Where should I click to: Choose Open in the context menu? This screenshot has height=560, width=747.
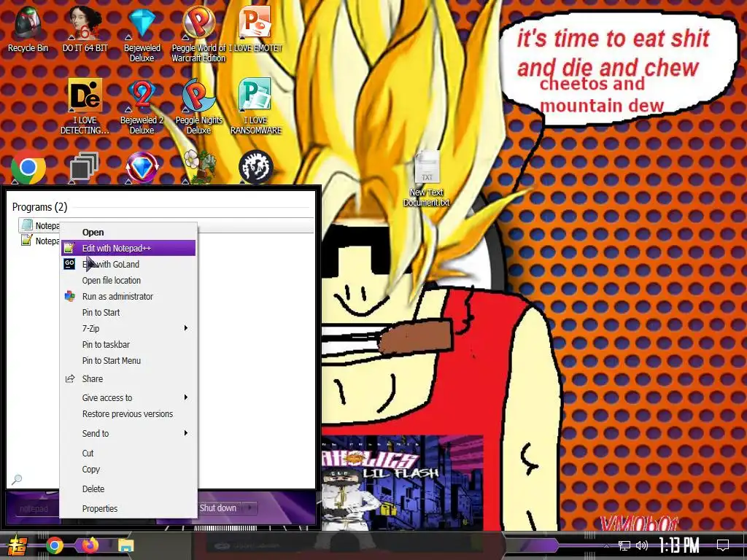click(128, 233)
